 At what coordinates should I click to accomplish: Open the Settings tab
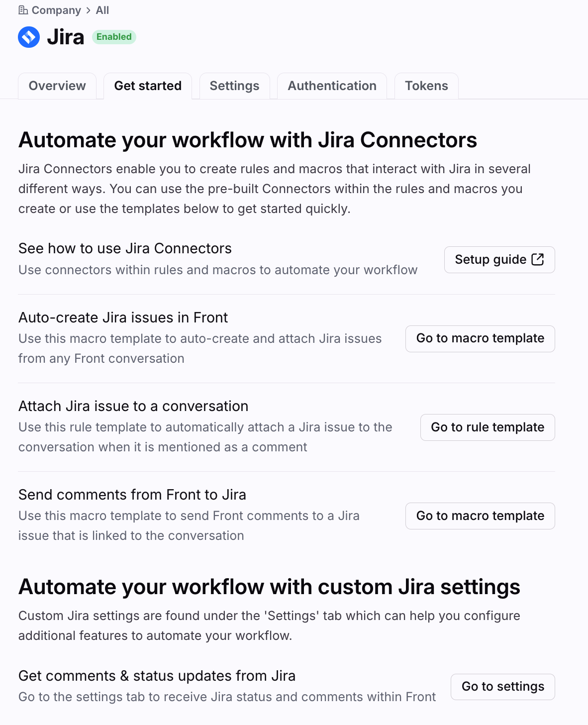coord(235,86)
